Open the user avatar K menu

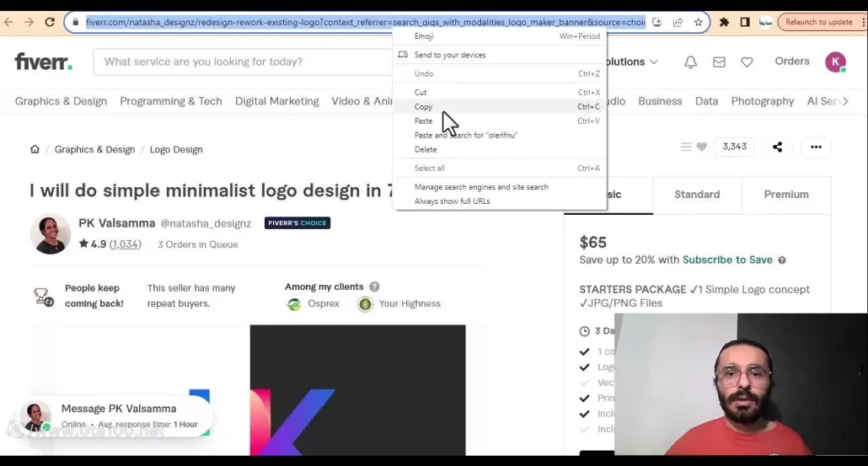tap(835, 62)
